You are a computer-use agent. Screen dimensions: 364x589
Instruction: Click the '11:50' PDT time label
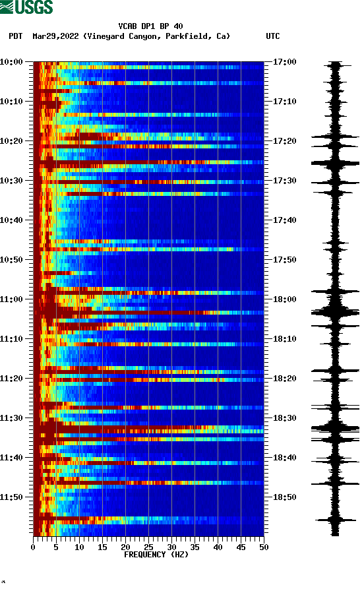click(x=11, y=497)
